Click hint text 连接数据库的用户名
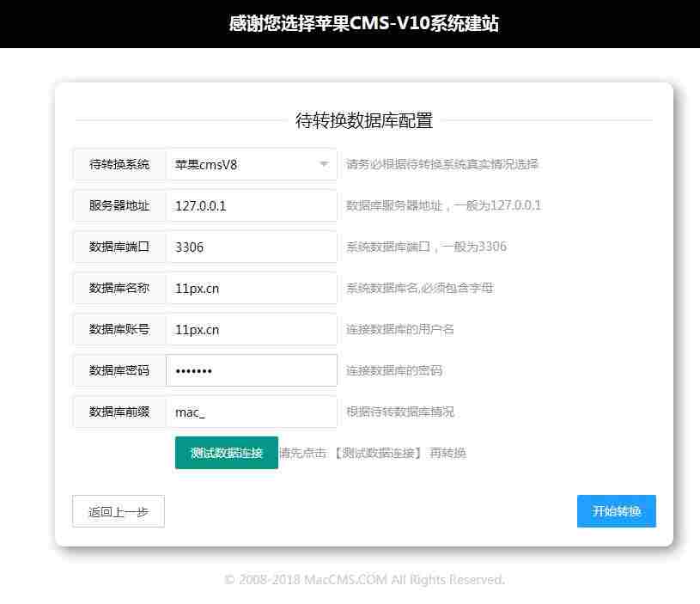700x604 pixels. pos(400,329)
